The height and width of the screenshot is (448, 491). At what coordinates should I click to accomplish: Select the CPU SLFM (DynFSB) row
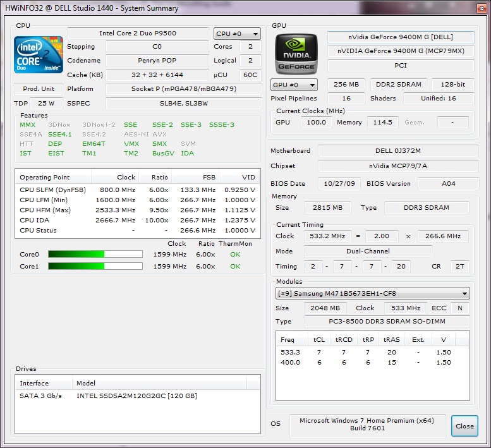[138, 190]
